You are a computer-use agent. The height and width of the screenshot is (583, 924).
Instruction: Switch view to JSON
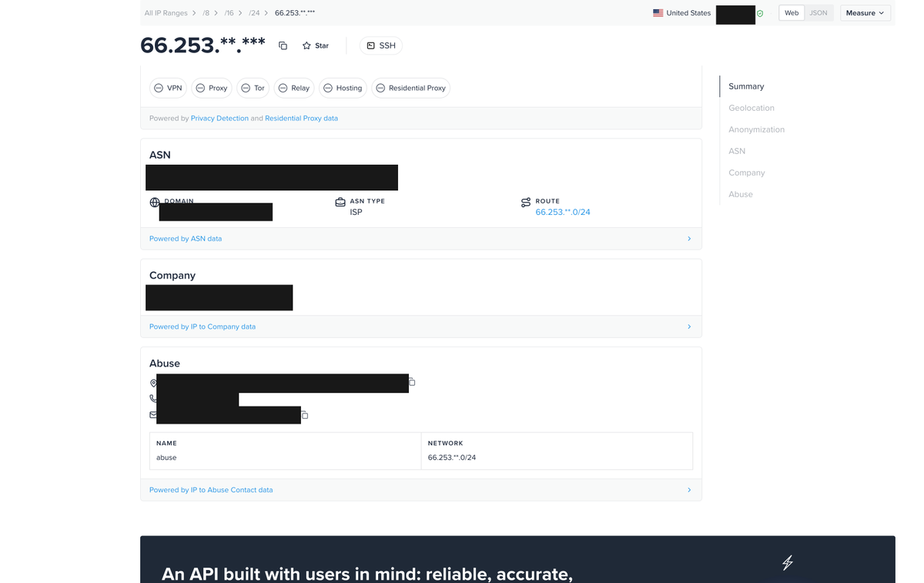click(x=819, y=13)
